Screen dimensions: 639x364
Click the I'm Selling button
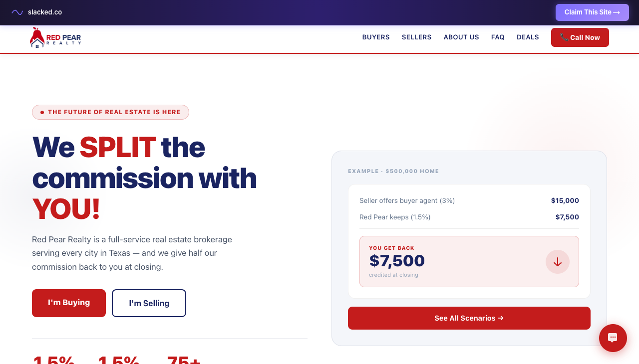click(x=149, y=303)
